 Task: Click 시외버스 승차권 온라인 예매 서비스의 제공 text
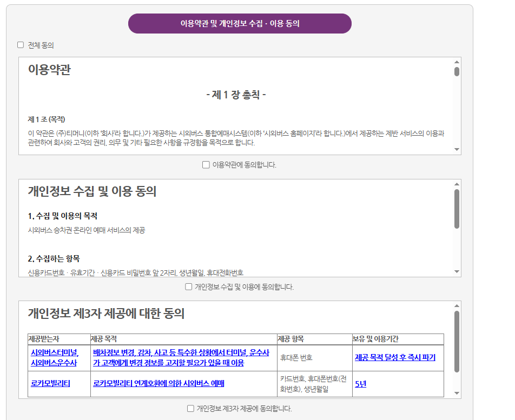[87, 230]
